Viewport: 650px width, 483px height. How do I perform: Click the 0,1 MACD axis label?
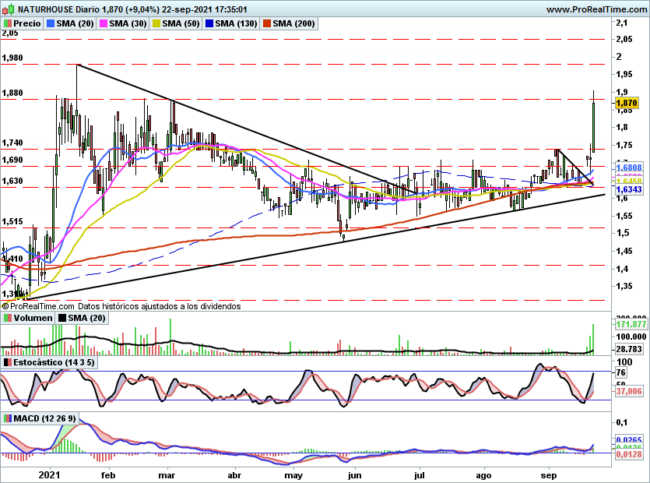point(622,422)
